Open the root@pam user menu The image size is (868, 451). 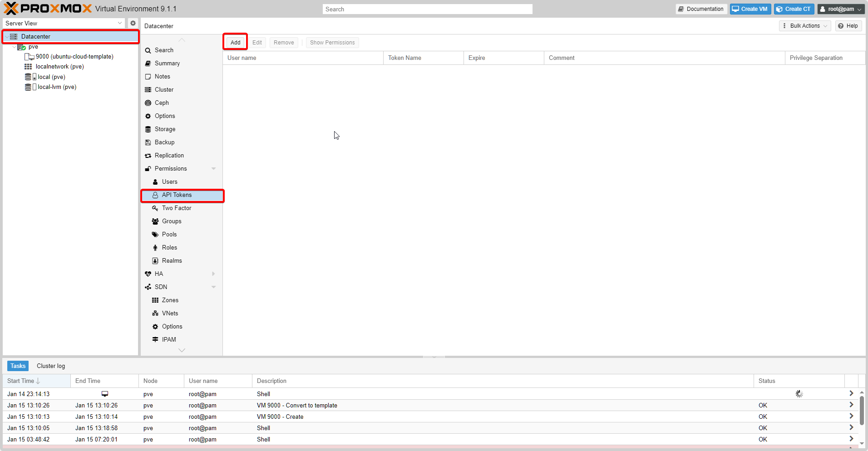coord(841,9)
